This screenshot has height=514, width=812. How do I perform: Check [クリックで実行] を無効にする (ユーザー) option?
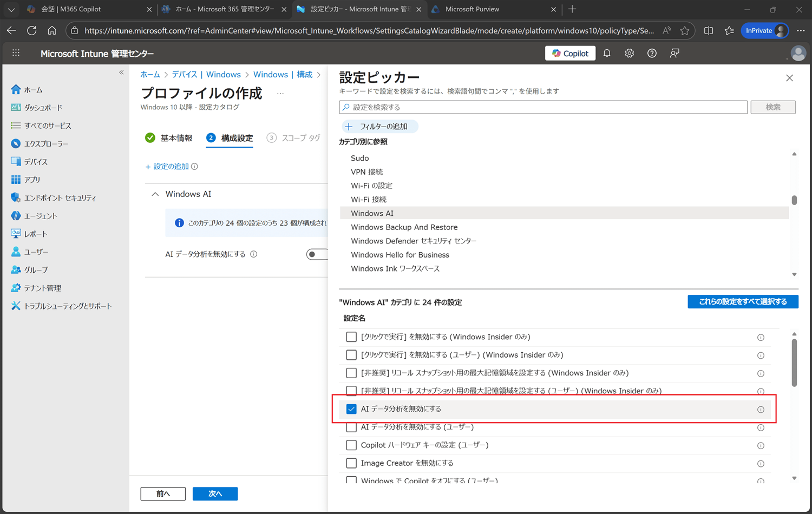351,355
